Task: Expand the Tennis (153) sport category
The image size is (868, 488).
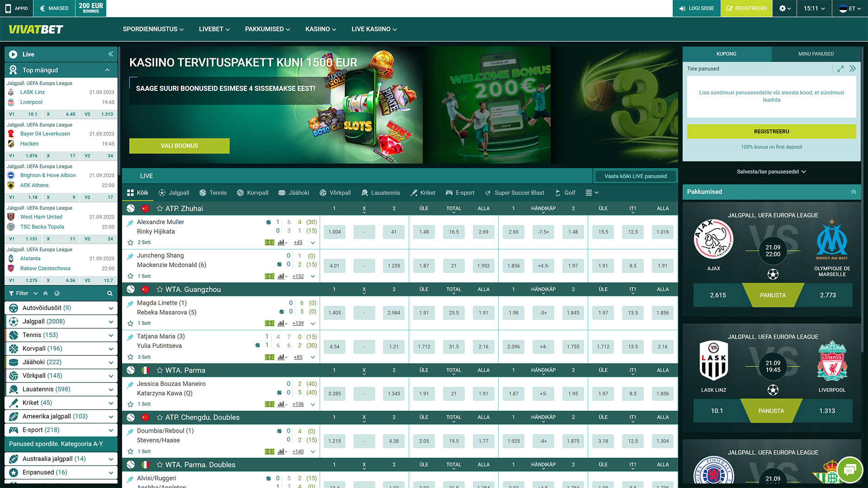Action: tap(61, 335)
